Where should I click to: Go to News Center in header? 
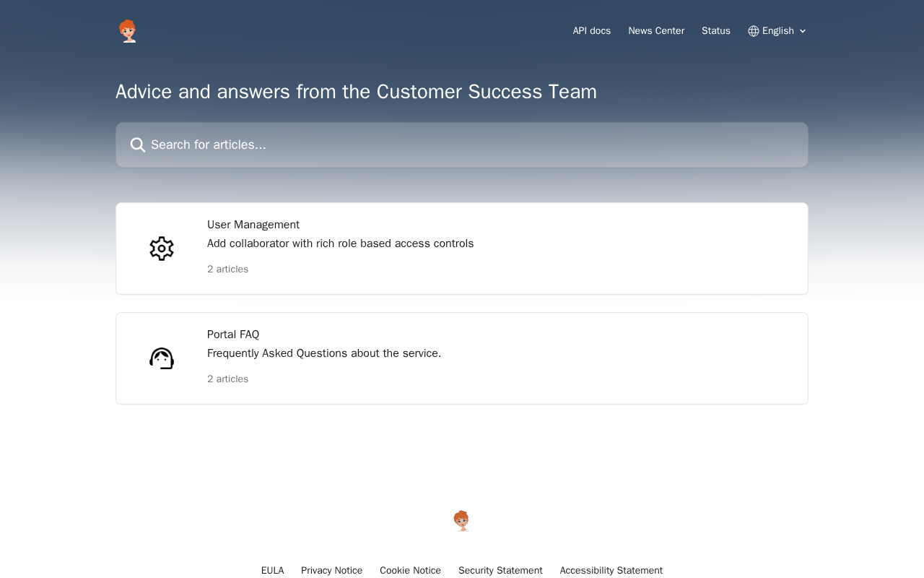coord(656,31)
